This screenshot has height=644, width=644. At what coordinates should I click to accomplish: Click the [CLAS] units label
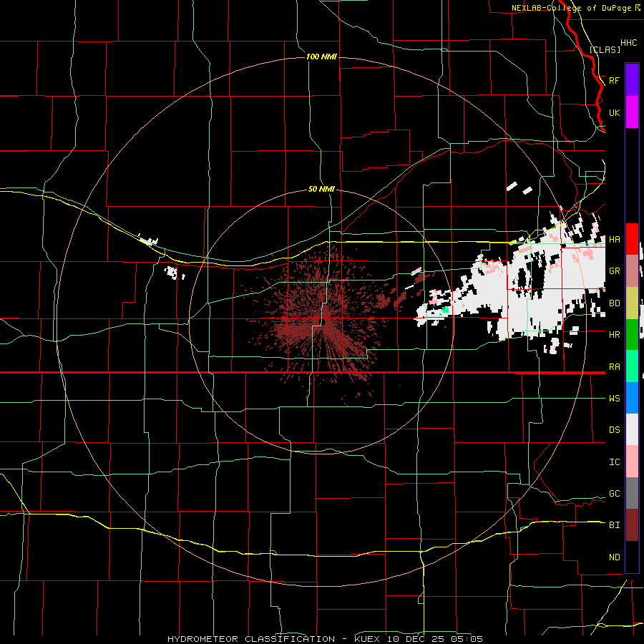(x=605, y=49)
